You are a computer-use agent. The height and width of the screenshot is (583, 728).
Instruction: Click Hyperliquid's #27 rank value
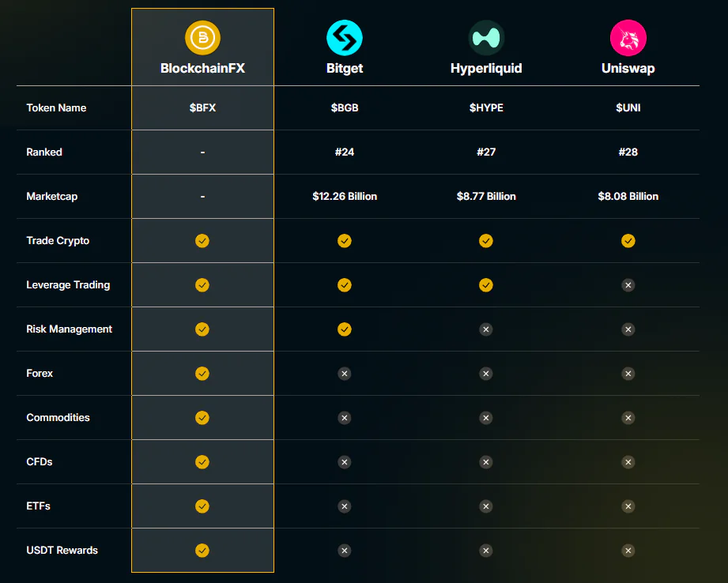486,152
